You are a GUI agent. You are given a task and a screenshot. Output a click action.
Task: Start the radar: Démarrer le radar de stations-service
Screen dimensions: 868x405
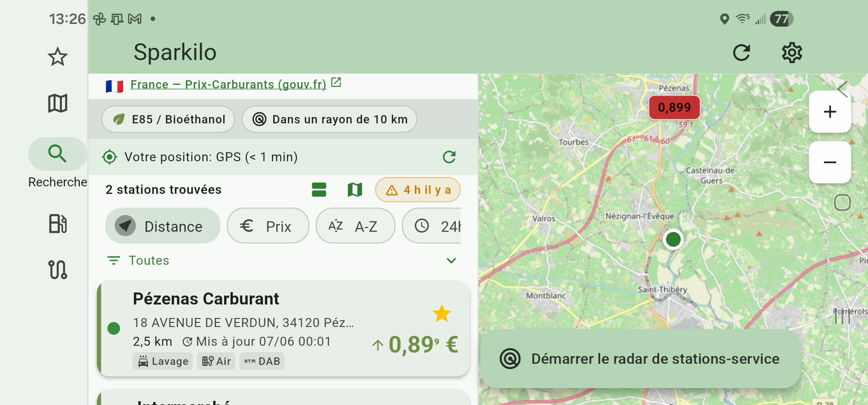(640, 358)
